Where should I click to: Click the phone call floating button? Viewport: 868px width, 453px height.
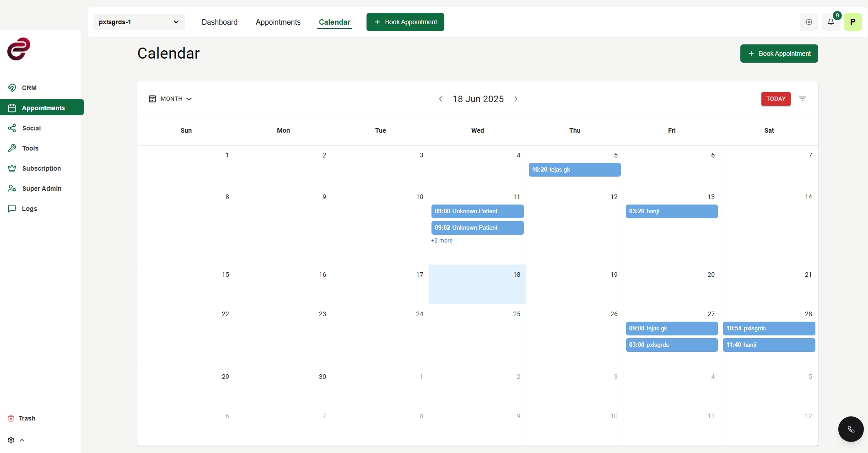pos(851,429)
